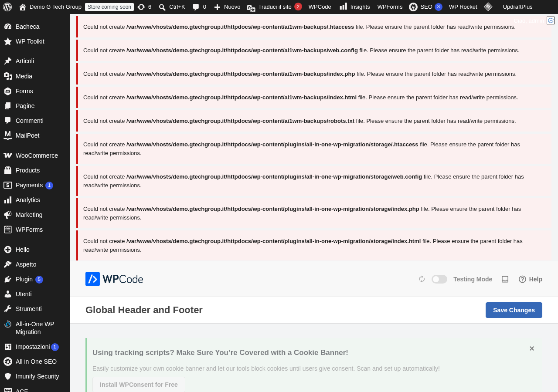558x392 pixels.
Task: Open the WPCode Help link
Action: coord(531,279)
